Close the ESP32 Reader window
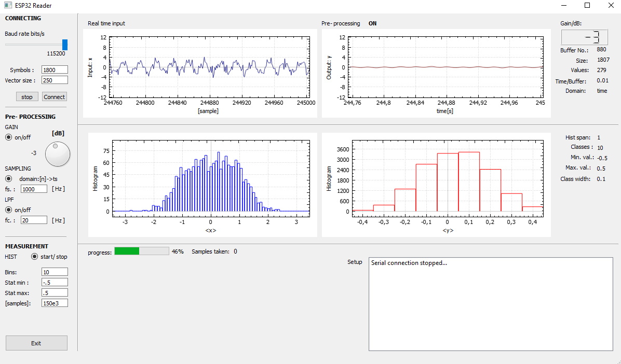The image size is (621, 364). [611, 6]
